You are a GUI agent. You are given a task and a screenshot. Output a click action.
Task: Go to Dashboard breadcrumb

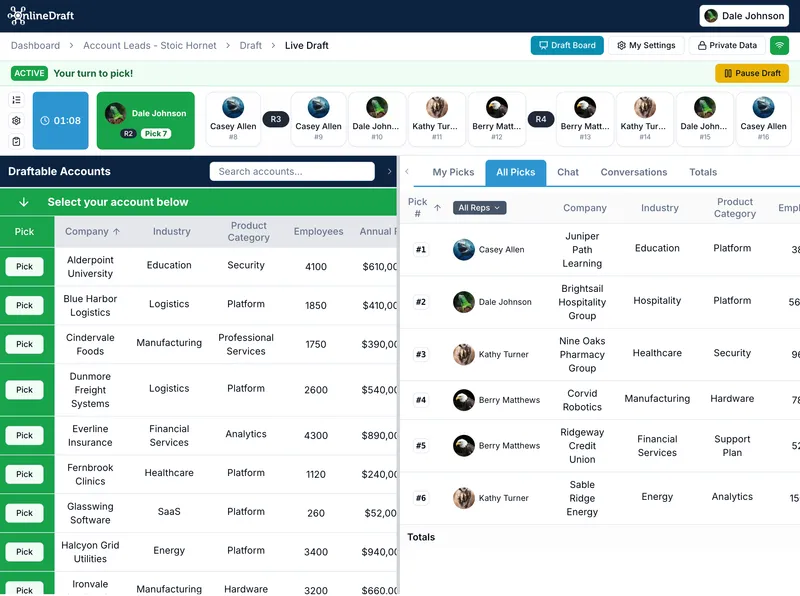click(35, 45)
